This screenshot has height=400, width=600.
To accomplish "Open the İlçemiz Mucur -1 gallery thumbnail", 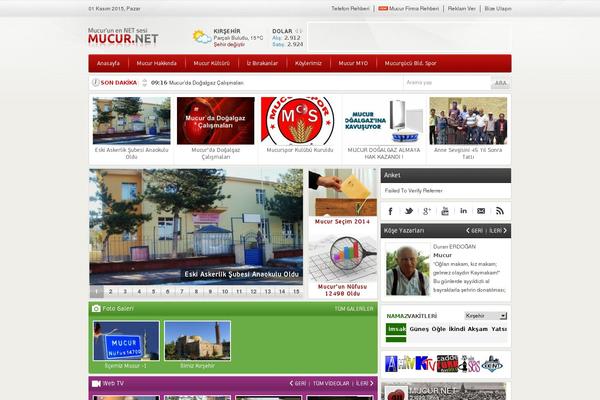I will pyautogui.click(x=126, y=341).
